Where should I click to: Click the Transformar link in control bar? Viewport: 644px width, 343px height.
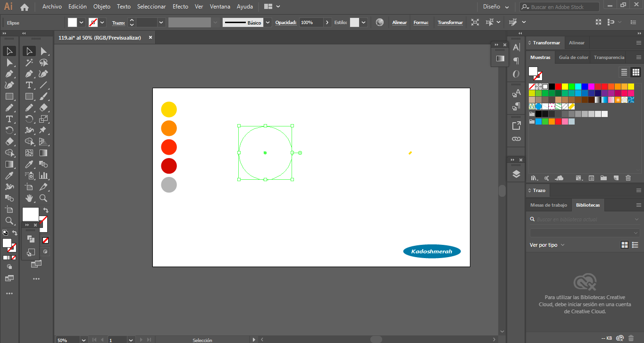click(x=450, y=23)
